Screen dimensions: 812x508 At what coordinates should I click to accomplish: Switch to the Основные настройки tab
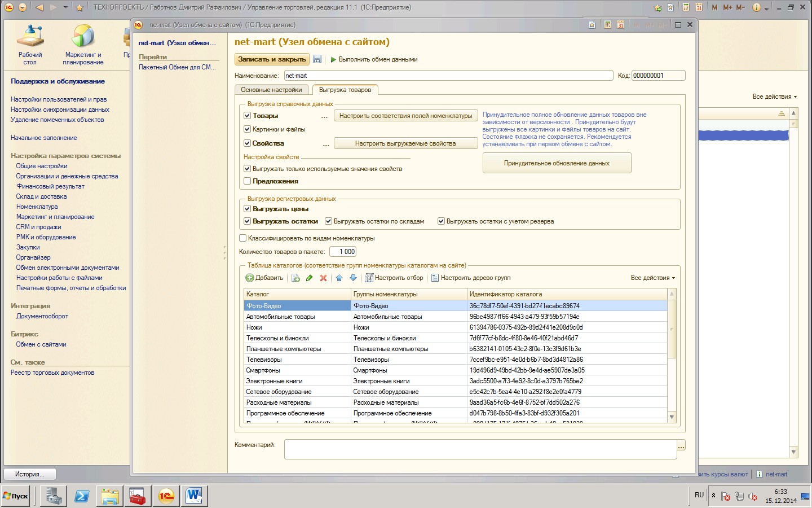(x=271, y=90)
